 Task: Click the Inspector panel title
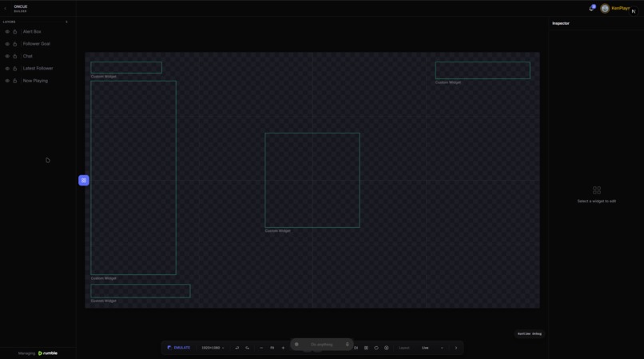pos(561,23)
